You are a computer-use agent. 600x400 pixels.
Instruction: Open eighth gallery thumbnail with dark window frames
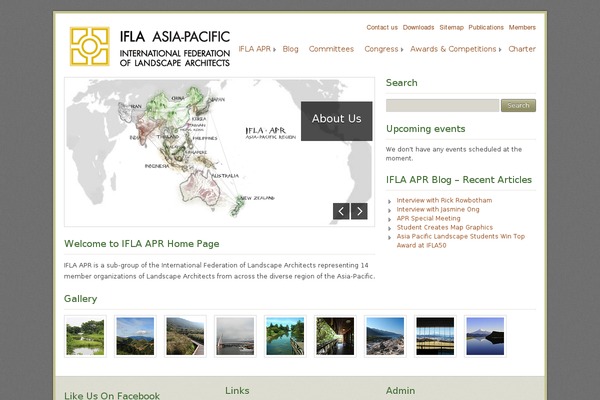(x=435, y=336)
